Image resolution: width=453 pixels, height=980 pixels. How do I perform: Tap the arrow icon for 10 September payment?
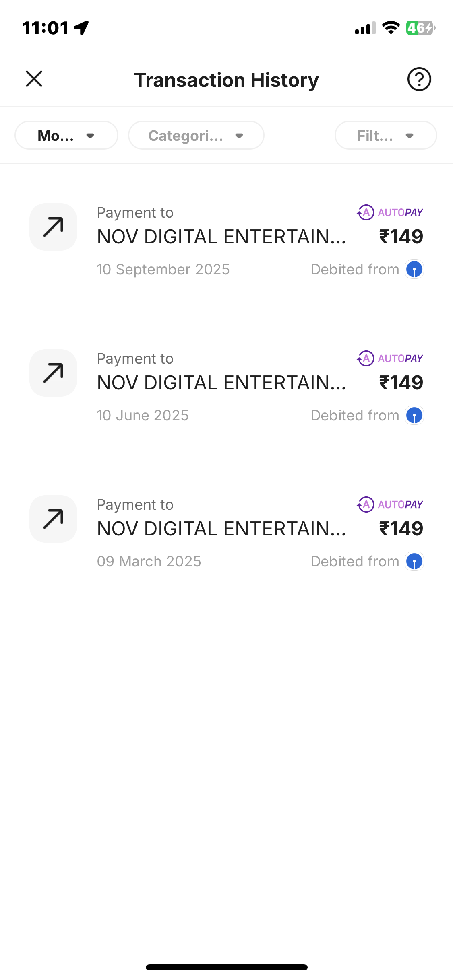point(53,227)
